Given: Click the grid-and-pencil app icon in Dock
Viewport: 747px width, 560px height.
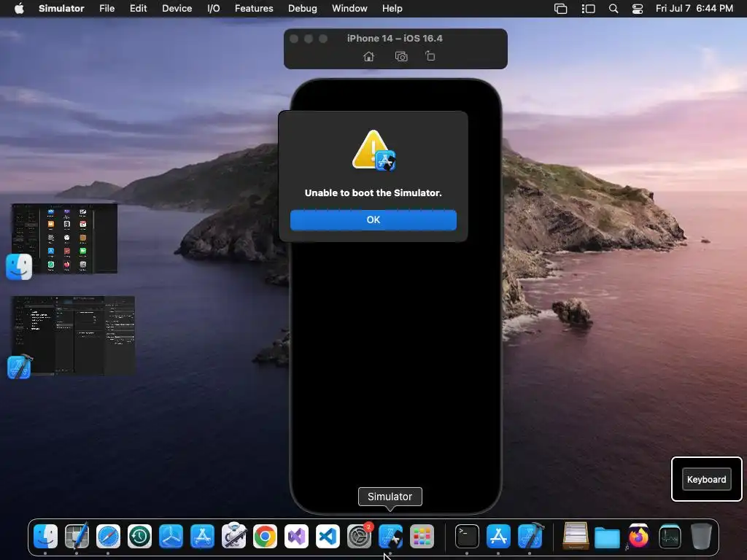Looking at the screenshot, I should click(77, 536).
